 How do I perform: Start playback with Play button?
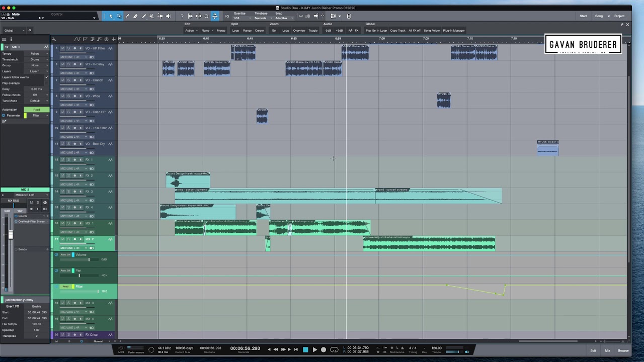[315, 349]
